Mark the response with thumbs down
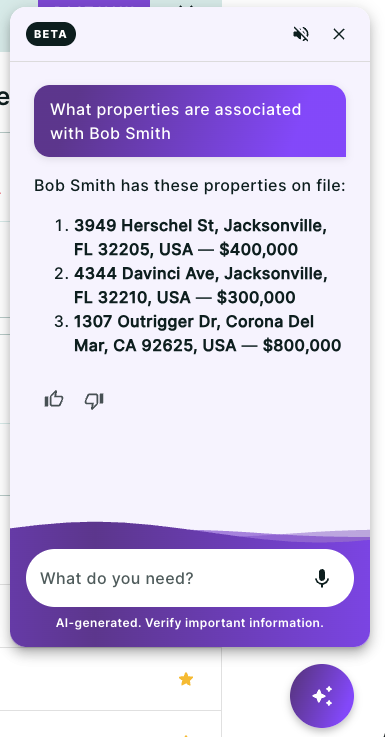385x737 pixels. [x=94, y=400]
